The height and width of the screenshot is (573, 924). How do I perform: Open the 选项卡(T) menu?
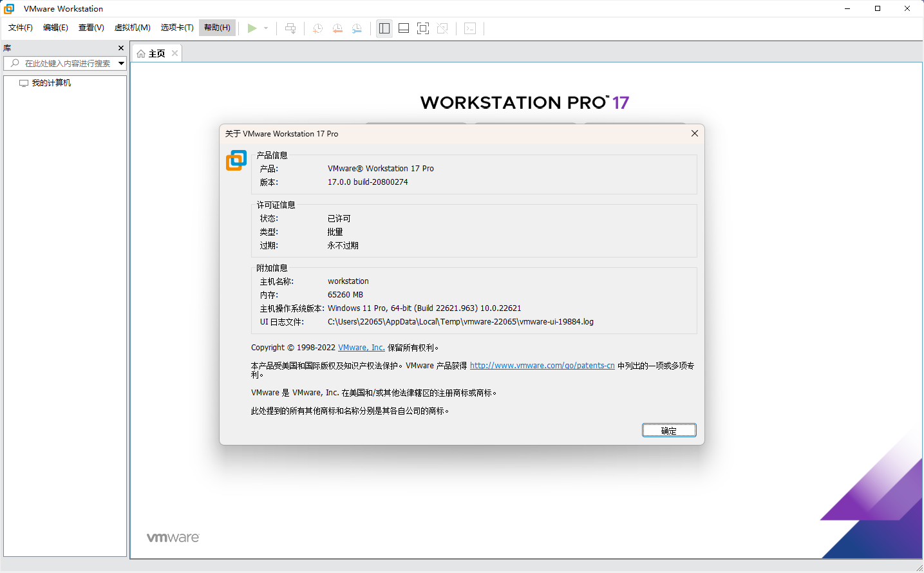point(177,28)
